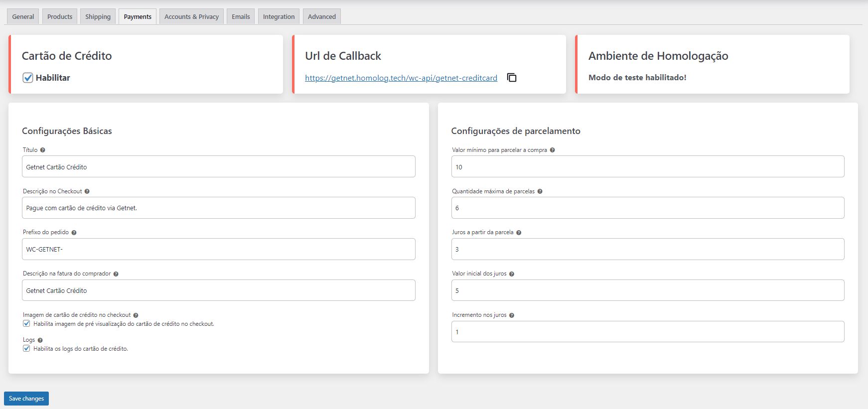The height and width of the screenshot is (409, 868).
Task: Uncheck the credit card image preview checkbox
Action: click(27, 324)
